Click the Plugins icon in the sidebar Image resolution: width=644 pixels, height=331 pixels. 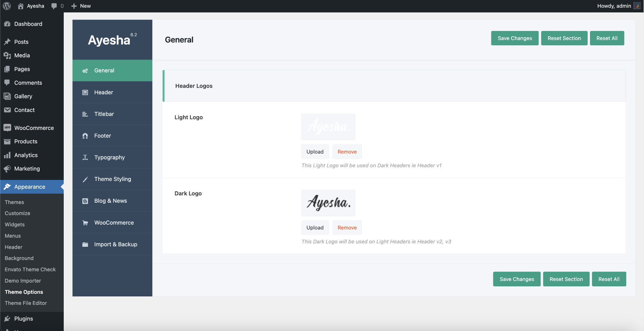click(7, 319)
